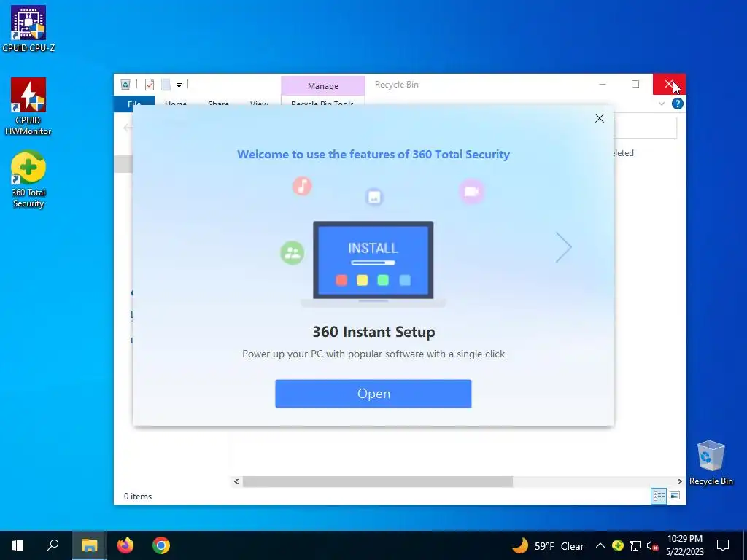
Task: Switch to Details view layout
Action: click(x=659, y=496)
